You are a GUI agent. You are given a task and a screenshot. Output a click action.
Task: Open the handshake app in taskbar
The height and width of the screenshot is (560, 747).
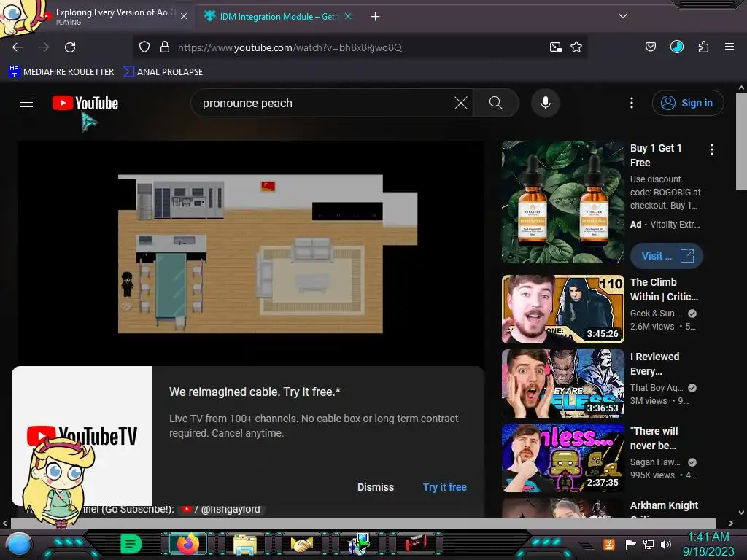(x=302, y=544)
